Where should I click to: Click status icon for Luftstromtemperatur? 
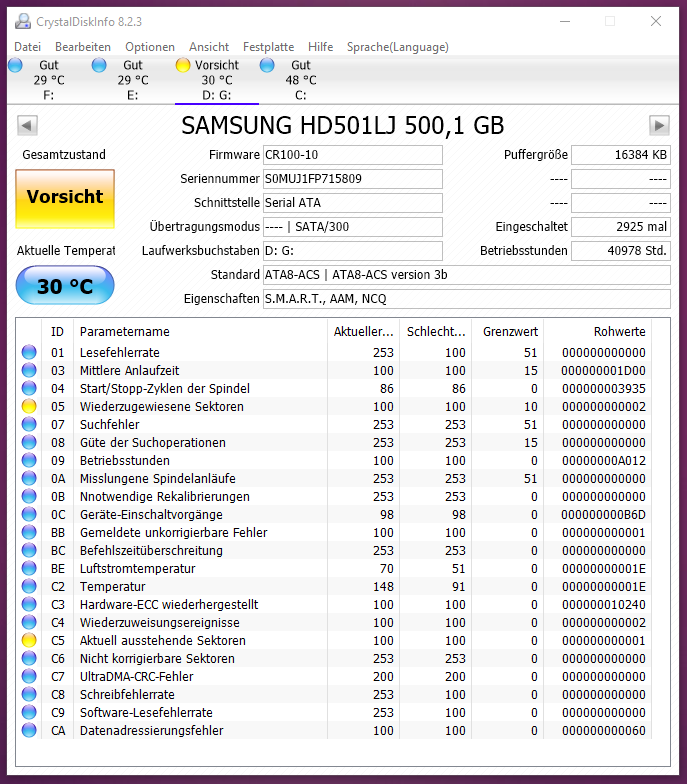(x=29, y=568)
